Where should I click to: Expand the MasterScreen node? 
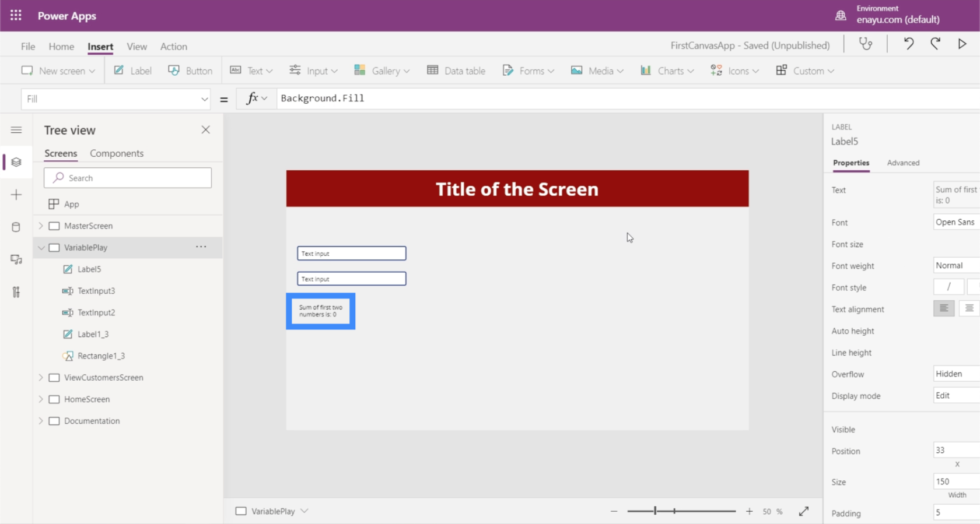[x=41, y=226]
